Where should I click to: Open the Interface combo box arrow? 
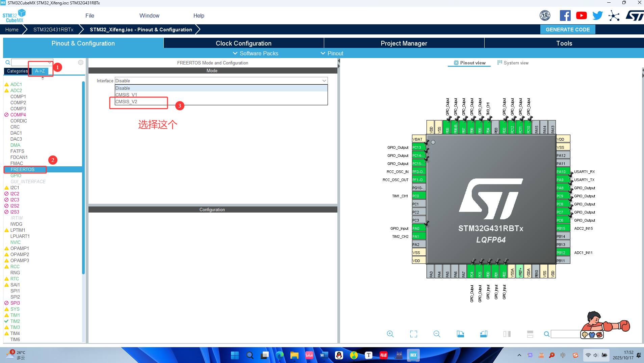[324, 81]
